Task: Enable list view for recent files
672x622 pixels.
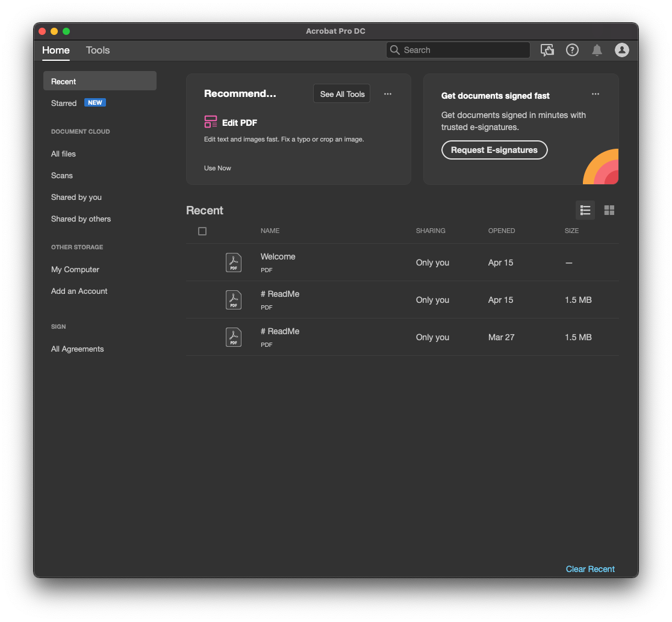Action: (x=585, y=210)
